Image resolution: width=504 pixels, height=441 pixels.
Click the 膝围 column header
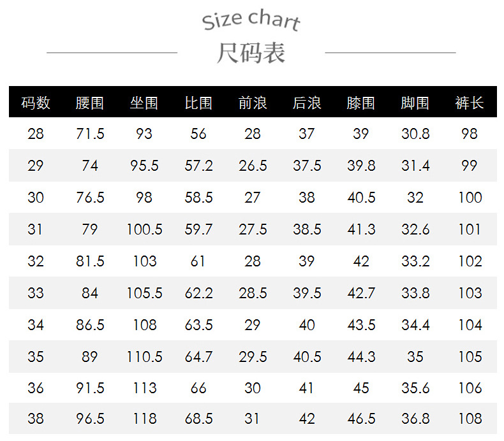(361, 103)
